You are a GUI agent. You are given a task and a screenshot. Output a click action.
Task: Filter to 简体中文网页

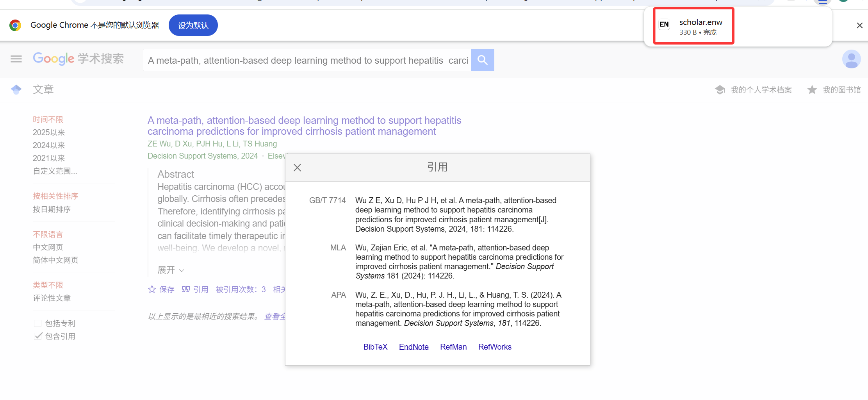55,260
